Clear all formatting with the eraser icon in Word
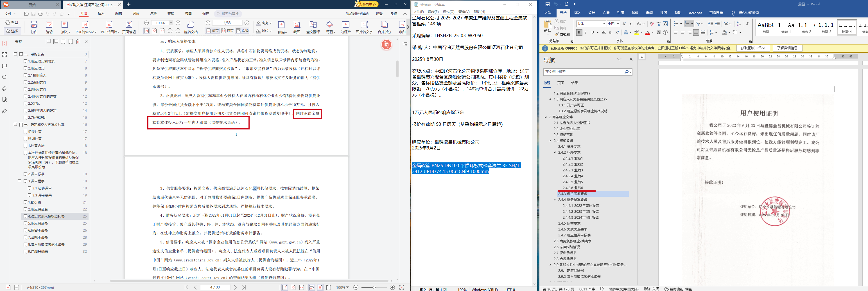The height and width of the screenshot is (291, 868). (x=652, y=24)
